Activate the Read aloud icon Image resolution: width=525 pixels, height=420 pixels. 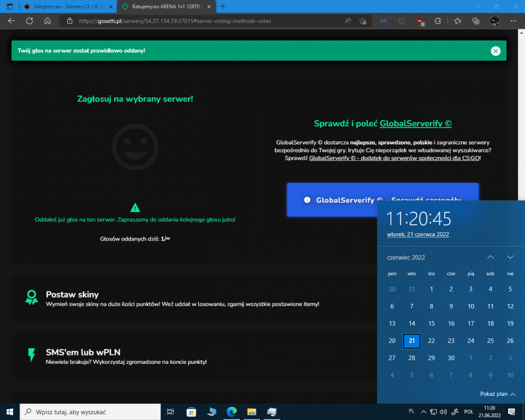click(348, 21)
